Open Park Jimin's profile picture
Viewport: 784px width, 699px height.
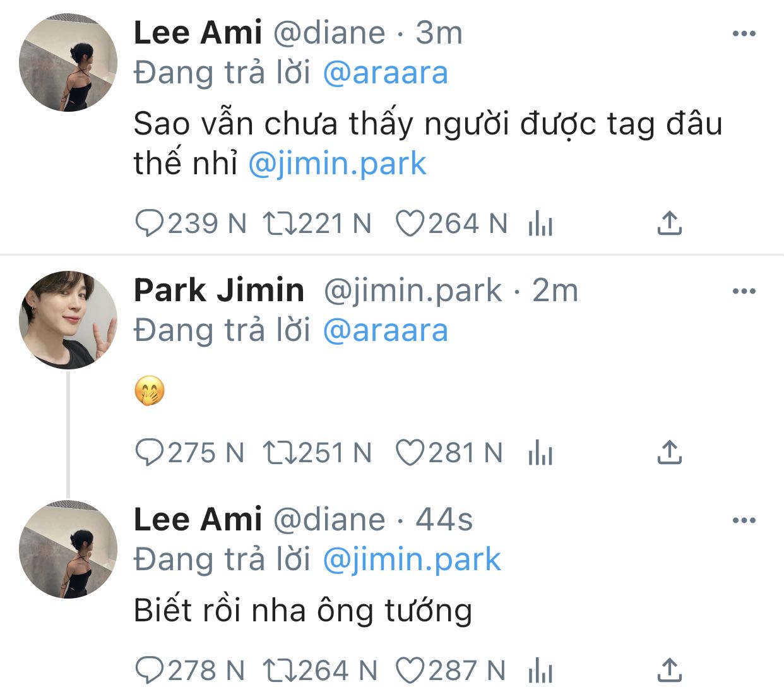pos(68,320)
